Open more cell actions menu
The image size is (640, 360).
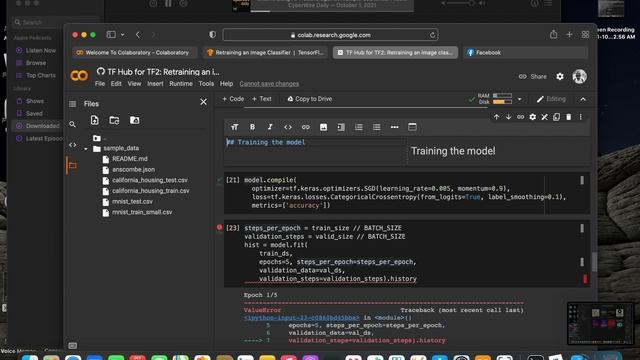[x=580, y=117]
